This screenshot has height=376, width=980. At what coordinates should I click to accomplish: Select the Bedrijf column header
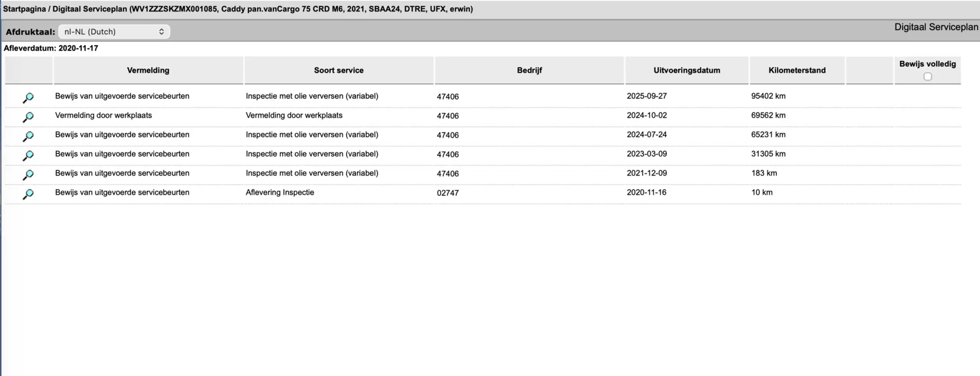(x=529, y=70)
